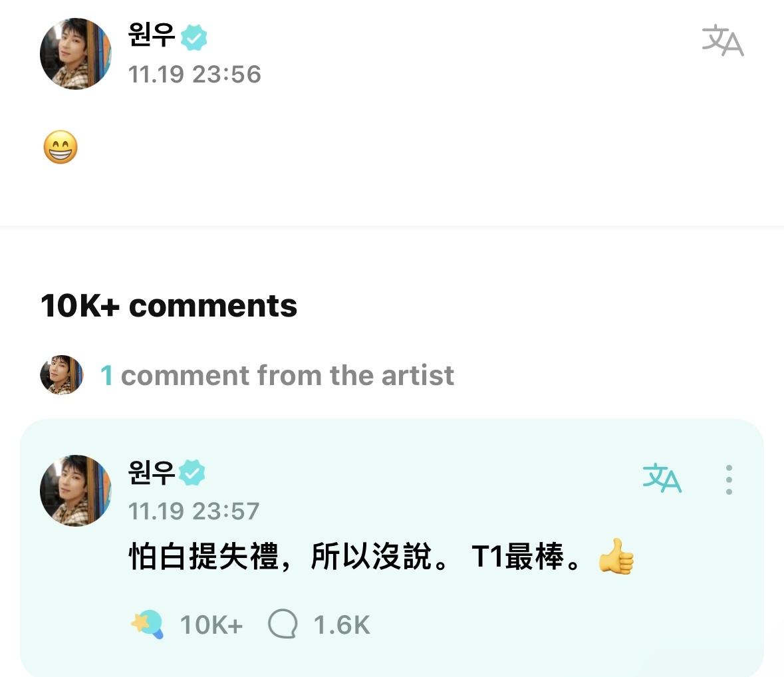Image resolution: width=784 pixels, height=677 pixels.
Task: Tap the 원우 username on the post
Action: 152,35
